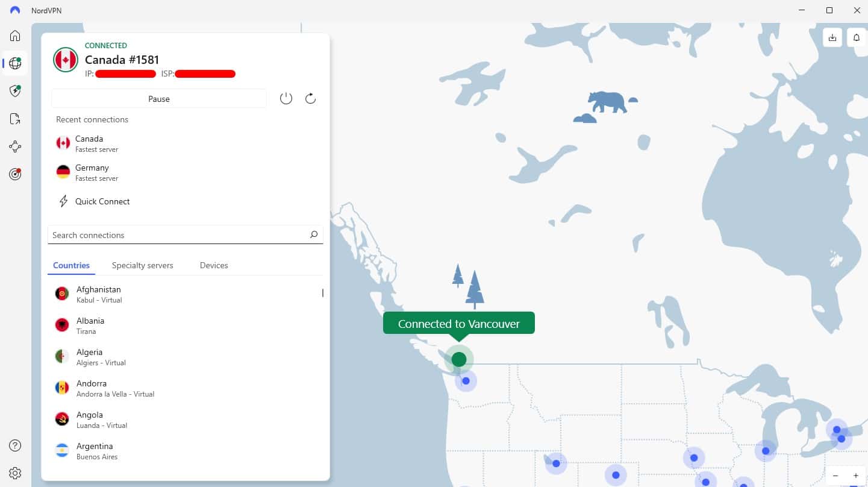Screen dimensions: 868x487
Task: Select Argentina from the country list
Action: coord(186,451)
